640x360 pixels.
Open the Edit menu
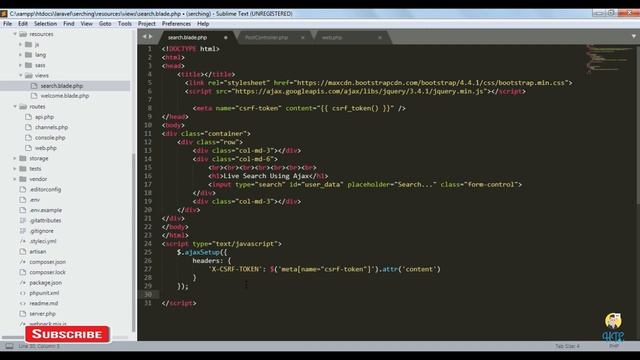tap(23, 24)
